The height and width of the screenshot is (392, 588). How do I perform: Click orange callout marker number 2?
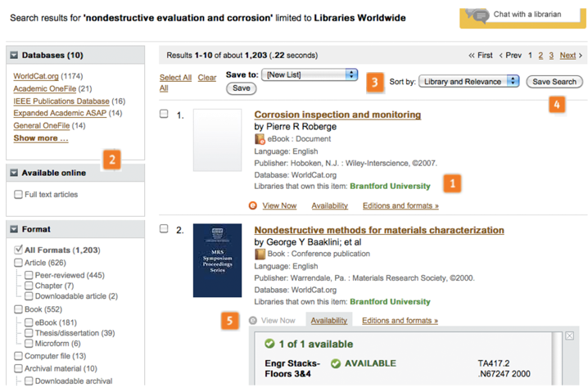point(114,160)
